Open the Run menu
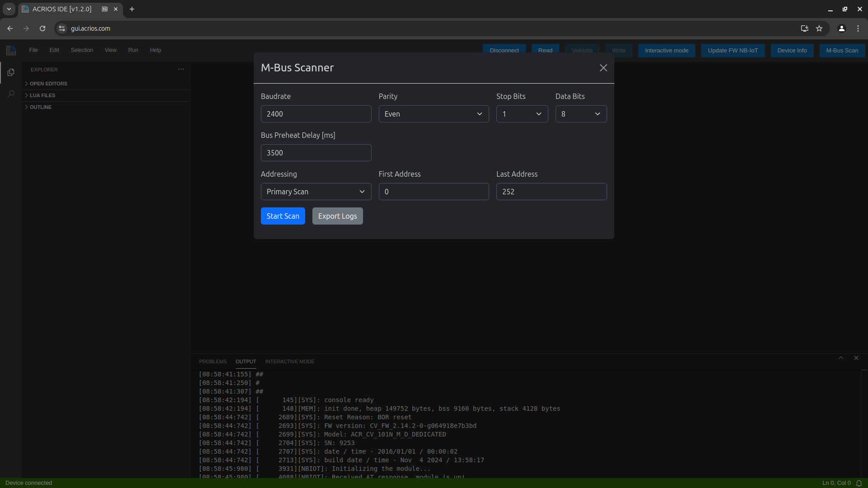The width and height of the screenshot is (868, 488). point(132,50)
